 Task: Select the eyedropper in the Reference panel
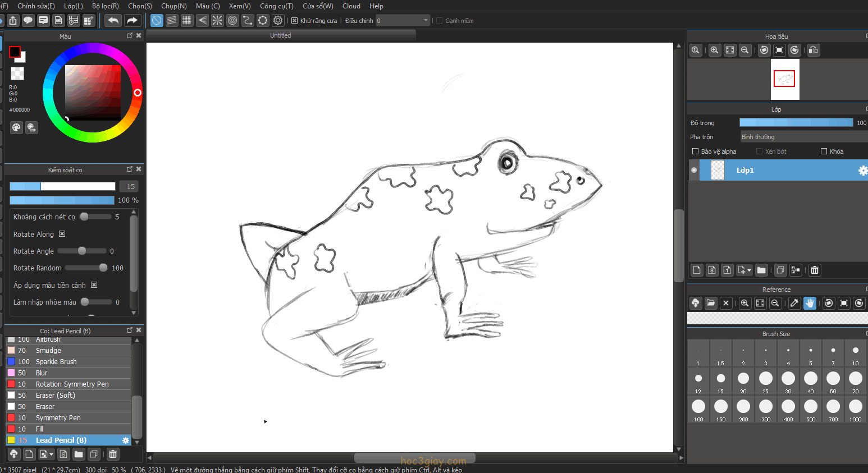794,303
